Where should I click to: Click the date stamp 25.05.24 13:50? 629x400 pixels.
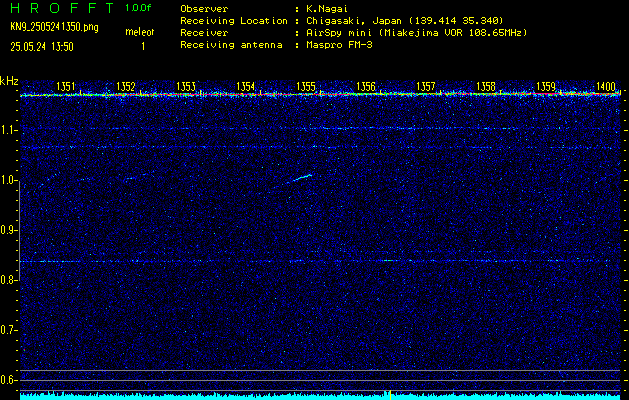tap(42, 47)
